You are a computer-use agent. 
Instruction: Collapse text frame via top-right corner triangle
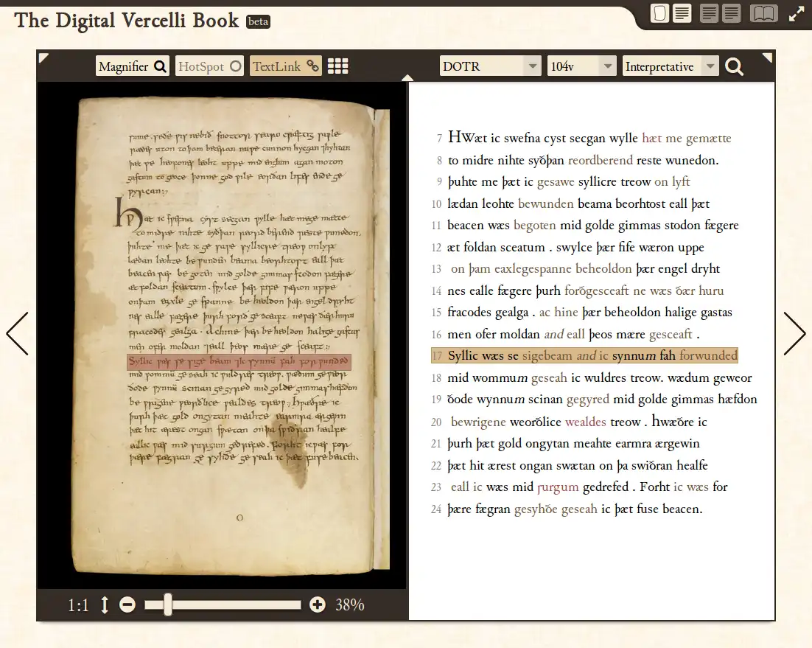pyautogui.click(x=767, y=58)
